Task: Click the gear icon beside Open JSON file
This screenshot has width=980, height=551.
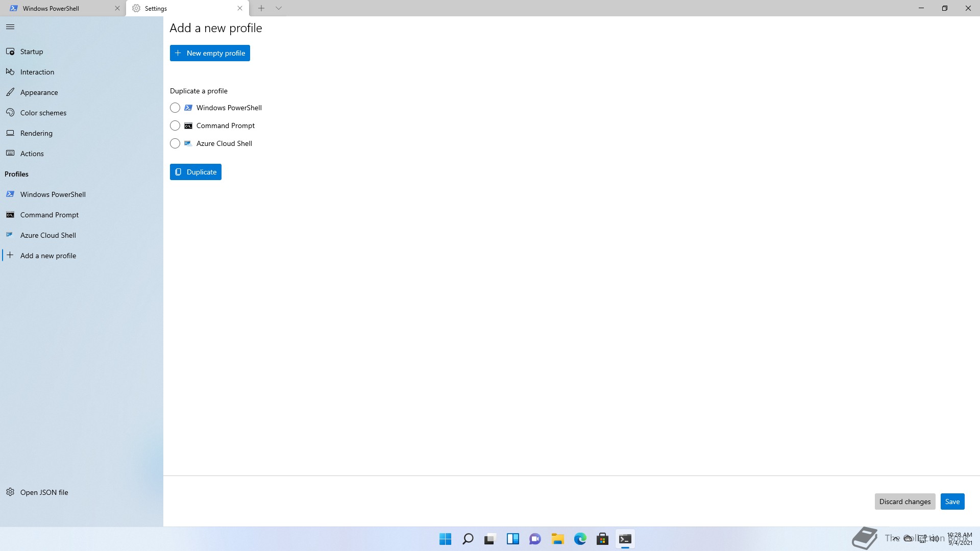Action: (10, 492)
